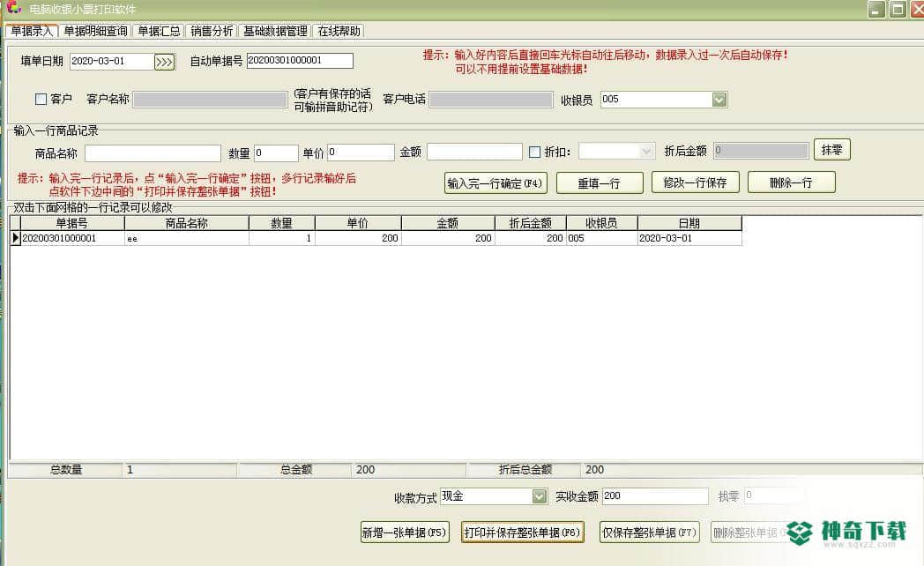This screenshot has width=924, height=566.
Task: Click 仅保存整张单据 (F7) button
Action: click(650, 532)
